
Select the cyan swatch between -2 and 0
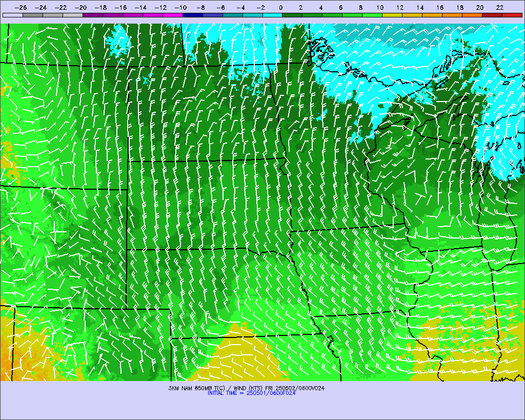pyautogui.click(x=273, y=15)
